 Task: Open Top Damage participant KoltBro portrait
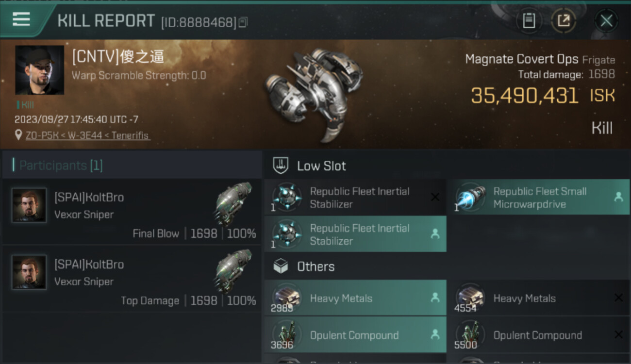pos(29,272)
